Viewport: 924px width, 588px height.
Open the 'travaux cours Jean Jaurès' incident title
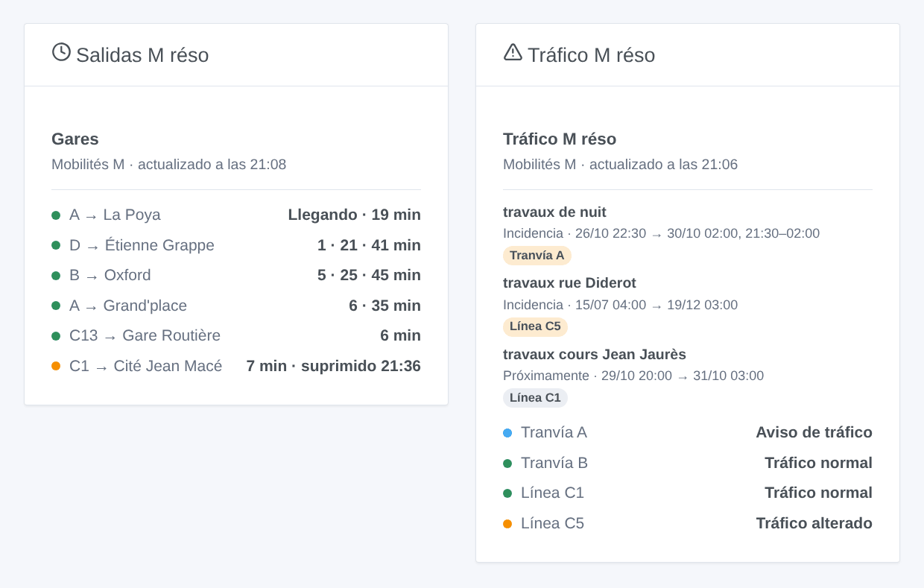click(595, 355)
